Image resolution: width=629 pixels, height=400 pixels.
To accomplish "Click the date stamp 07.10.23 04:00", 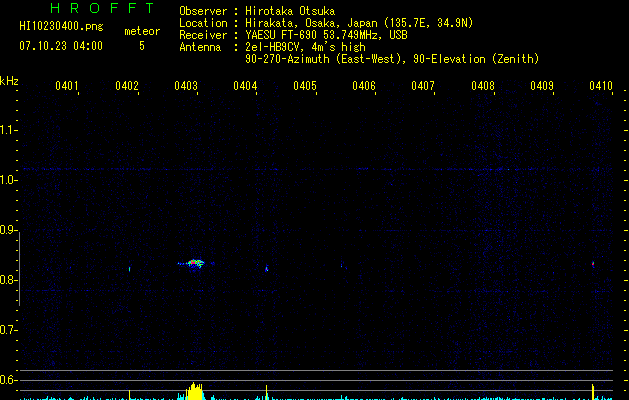I will [61, 46].
